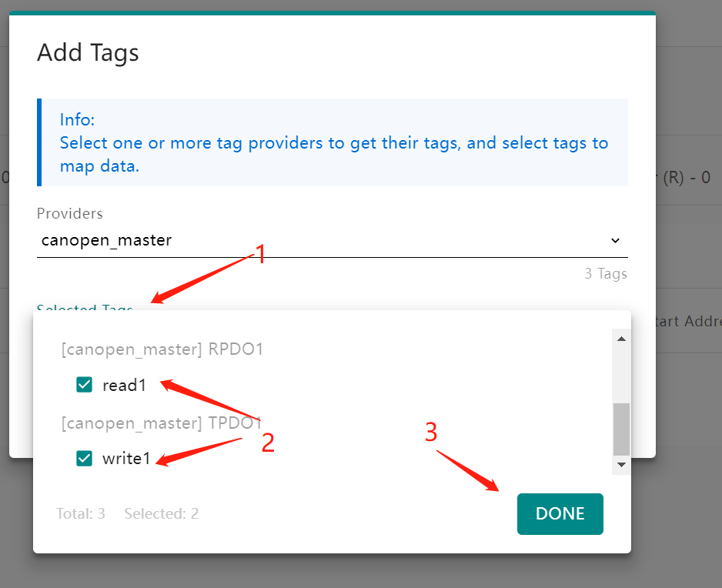Click the Selected Tags field to reopen tag picker
Viewport: 722px width, 588px height.
pyautogui.click(x=85, y=309)
